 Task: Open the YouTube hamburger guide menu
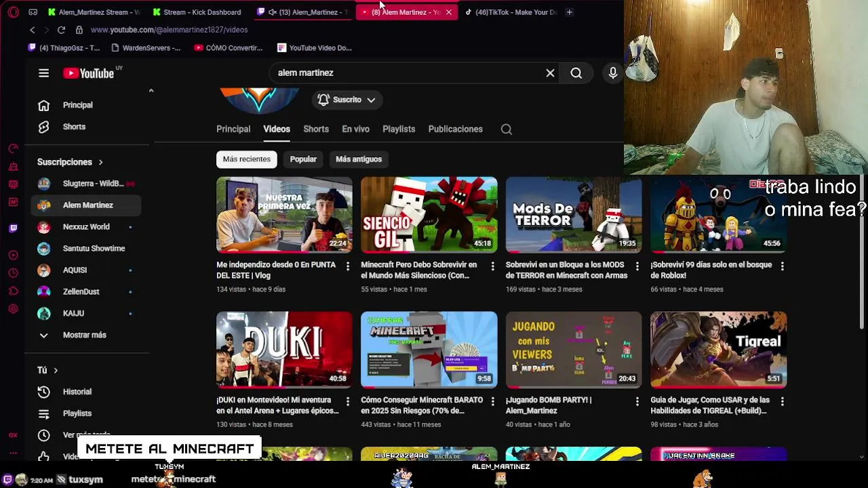pyautogui.click(x=43, y=73)
